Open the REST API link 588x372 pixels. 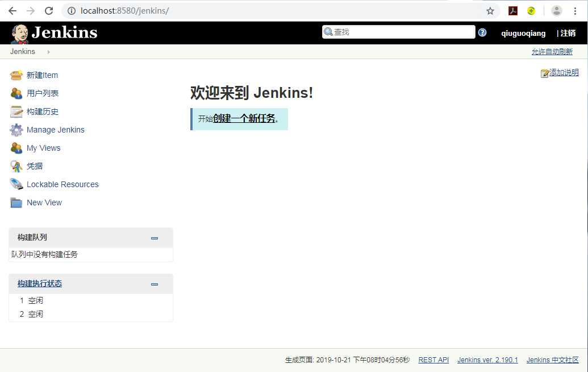[x=433, y=359]
